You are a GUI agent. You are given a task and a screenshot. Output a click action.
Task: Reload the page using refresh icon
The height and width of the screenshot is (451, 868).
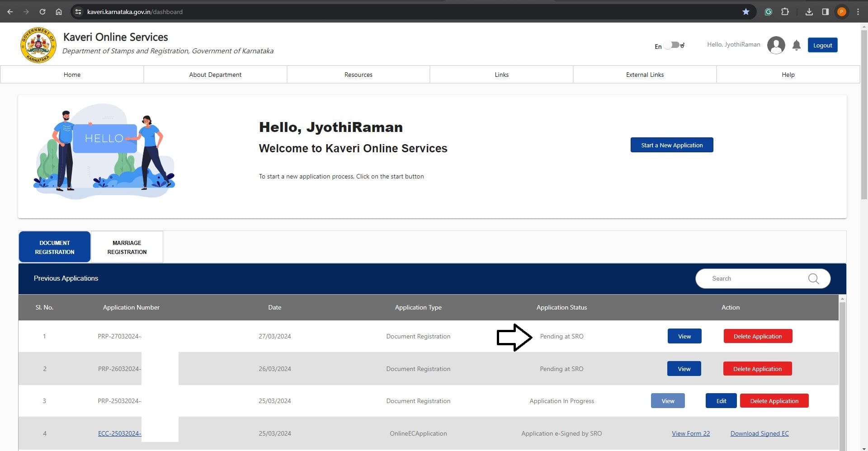(x=42, y=12)
